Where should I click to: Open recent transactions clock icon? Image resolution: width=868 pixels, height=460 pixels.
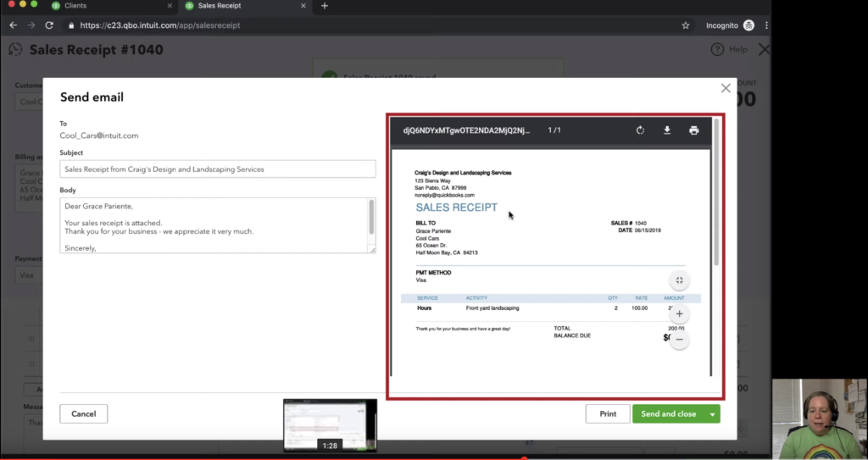pos(15,49)
